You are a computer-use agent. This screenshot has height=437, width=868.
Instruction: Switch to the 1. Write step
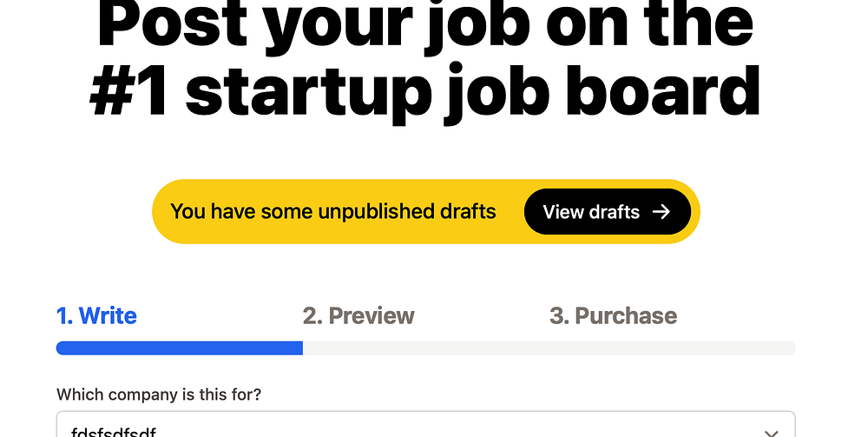pyautogui.click(x=96, y=315)
